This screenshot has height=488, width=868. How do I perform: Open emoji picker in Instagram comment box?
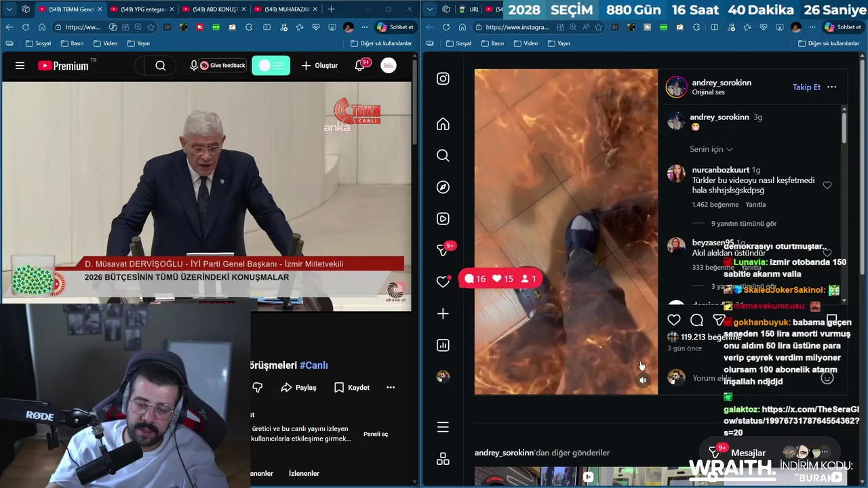827,378
